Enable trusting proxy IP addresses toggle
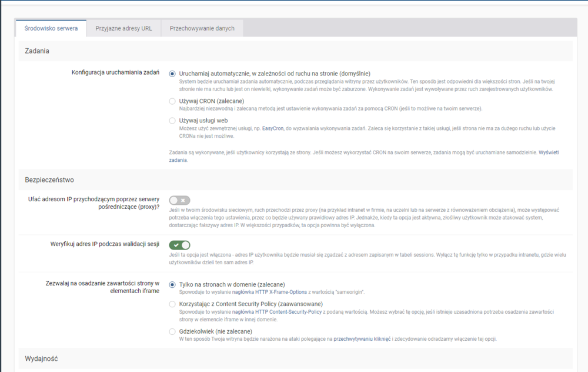Image resolution: width=588 pixels, height=372 pixels. (x=179, y=200)
